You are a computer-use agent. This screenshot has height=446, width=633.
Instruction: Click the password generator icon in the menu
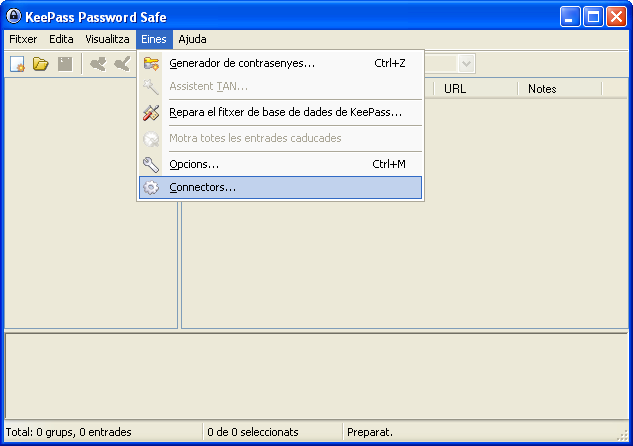coord(151,63)
